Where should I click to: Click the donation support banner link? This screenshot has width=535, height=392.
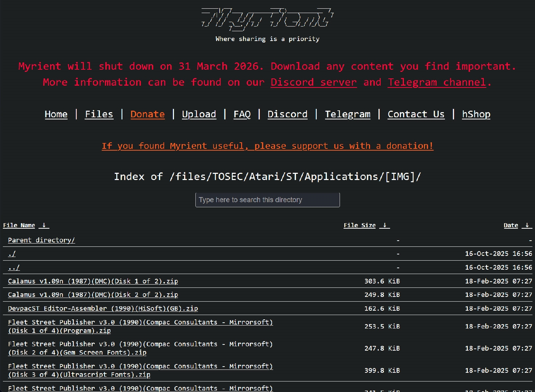click(x=267, y=146)
